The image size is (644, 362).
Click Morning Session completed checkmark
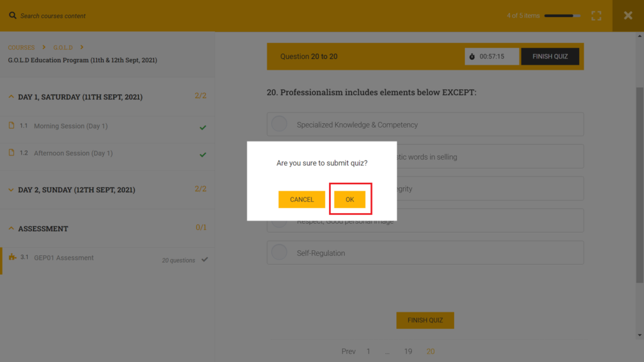coord(203,128)
